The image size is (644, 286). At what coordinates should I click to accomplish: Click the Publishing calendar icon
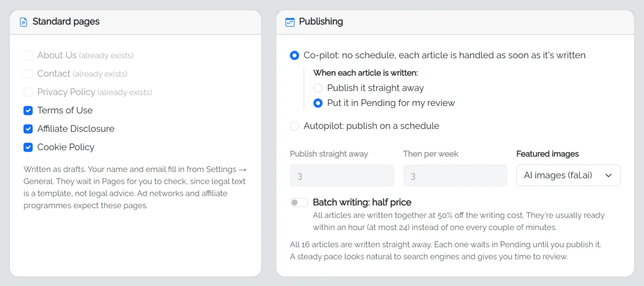pyautogui.click(x=290, y=22)
